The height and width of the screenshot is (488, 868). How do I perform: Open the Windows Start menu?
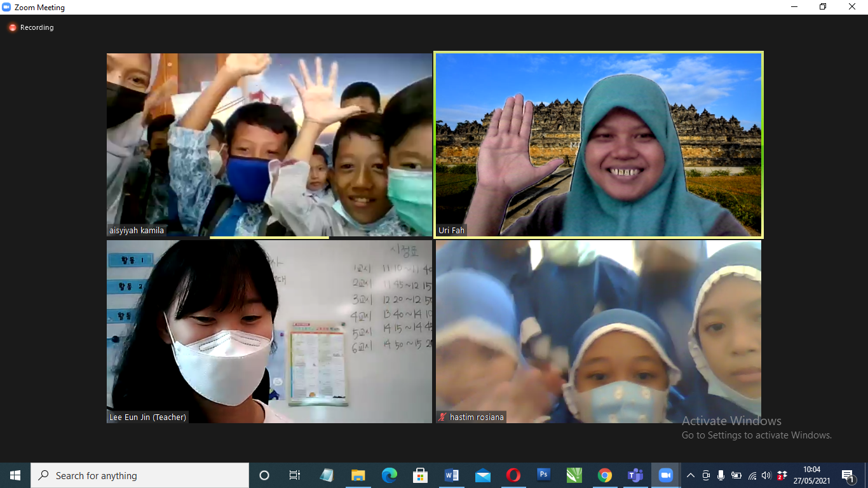click(15, 475)
